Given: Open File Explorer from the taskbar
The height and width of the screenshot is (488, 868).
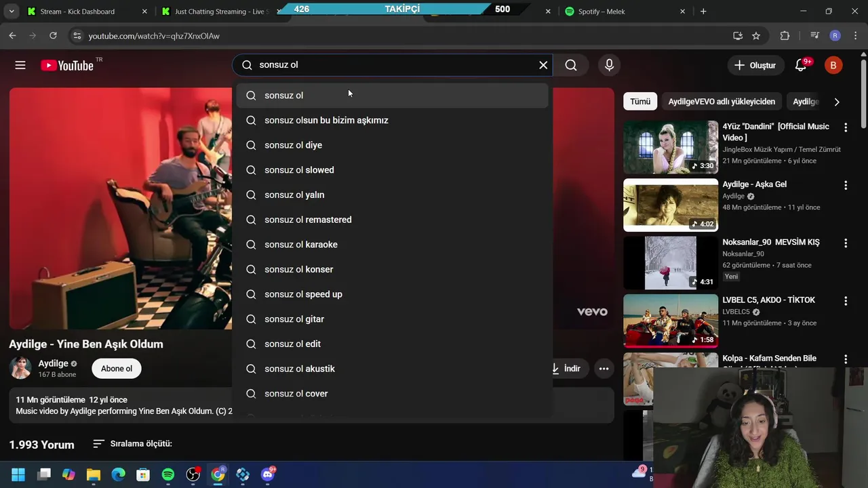Looking at the screenshot, I should coord(94,474).
